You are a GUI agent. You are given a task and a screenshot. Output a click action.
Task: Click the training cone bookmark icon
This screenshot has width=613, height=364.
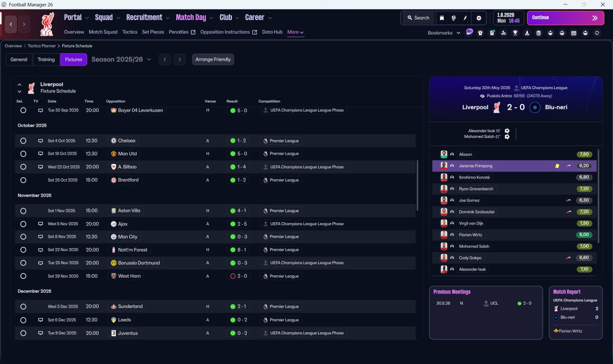pos(527,33)
